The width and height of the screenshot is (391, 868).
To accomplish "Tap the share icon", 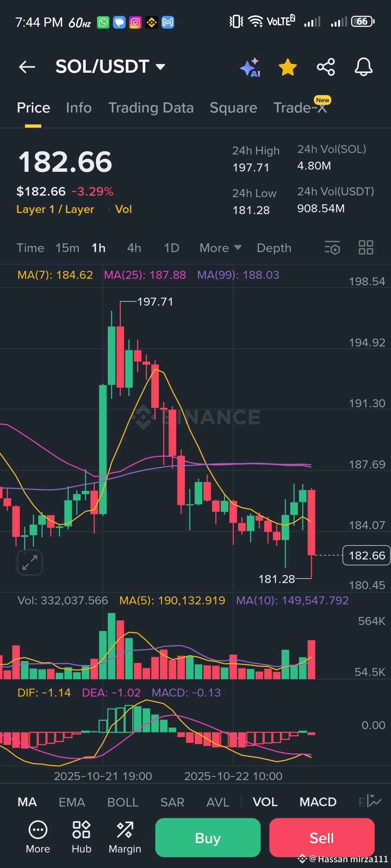I will (326, 67).
